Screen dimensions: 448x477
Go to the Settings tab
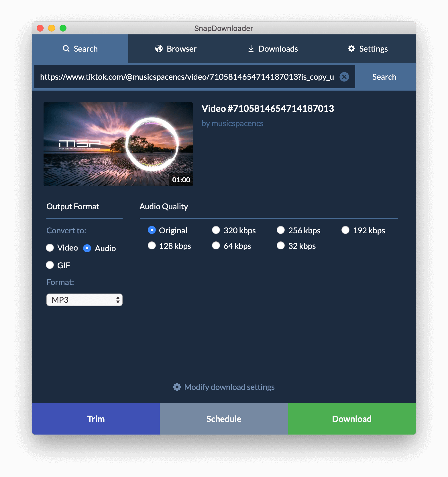click(x=368, y=49)
